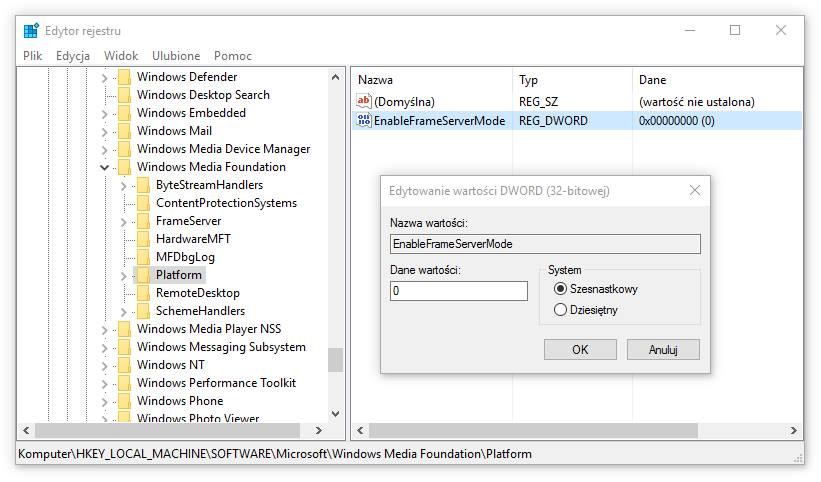Expand the Windows Embedded key

click(105, 114)
